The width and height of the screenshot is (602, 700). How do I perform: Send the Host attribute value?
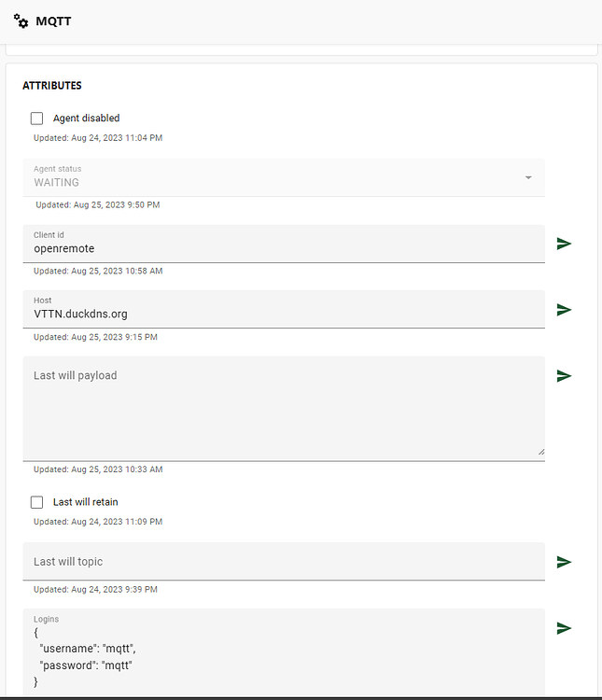[564, 310]
